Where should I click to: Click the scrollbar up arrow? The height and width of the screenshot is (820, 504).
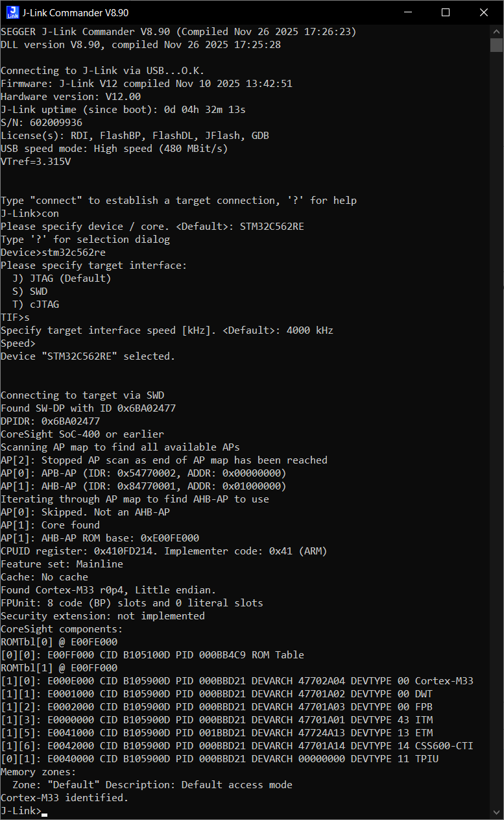click(x=497, y=31)
